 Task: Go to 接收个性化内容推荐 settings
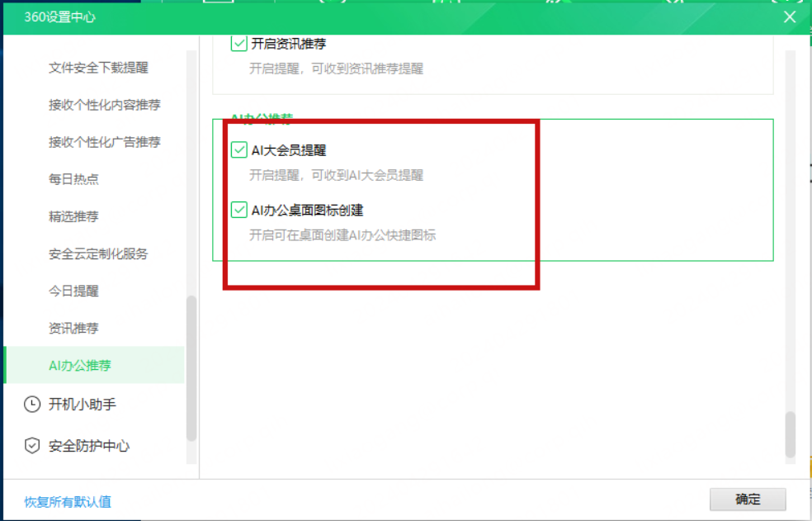105,105
